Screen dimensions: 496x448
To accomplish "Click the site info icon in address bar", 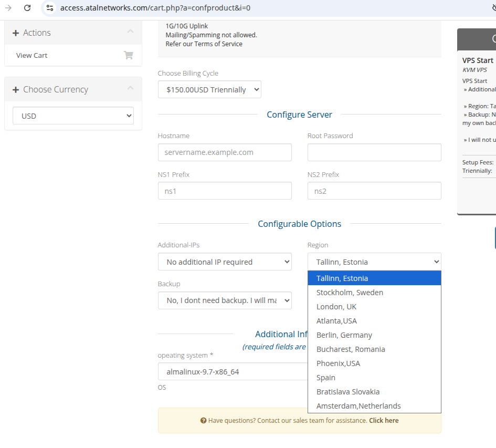I will (x=50, y=8).
